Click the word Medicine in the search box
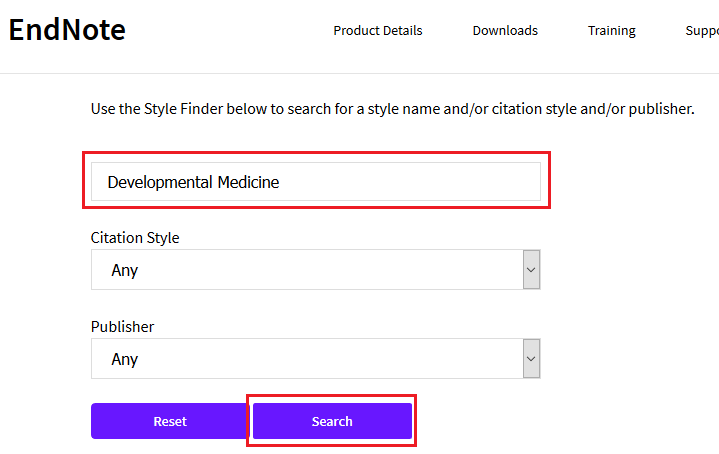 point(248,182)
